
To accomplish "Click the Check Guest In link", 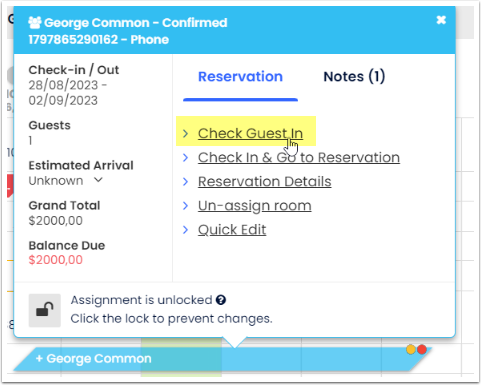I will (250, 133).
